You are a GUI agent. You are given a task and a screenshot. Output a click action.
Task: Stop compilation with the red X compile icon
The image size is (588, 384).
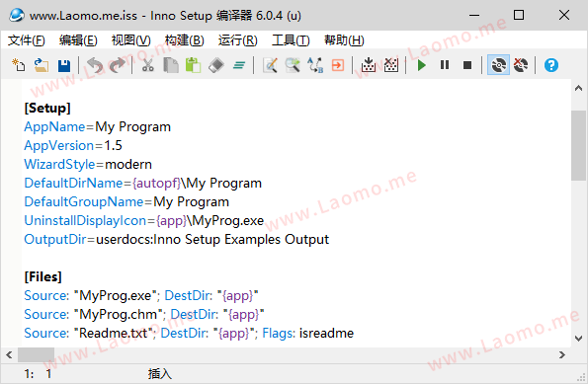tap(391, 65)
